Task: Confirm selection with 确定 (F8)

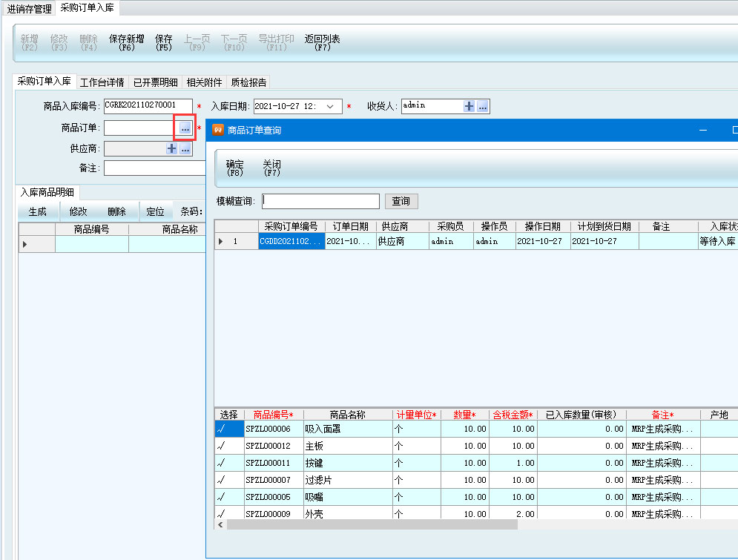Action: tap(235, 168)
